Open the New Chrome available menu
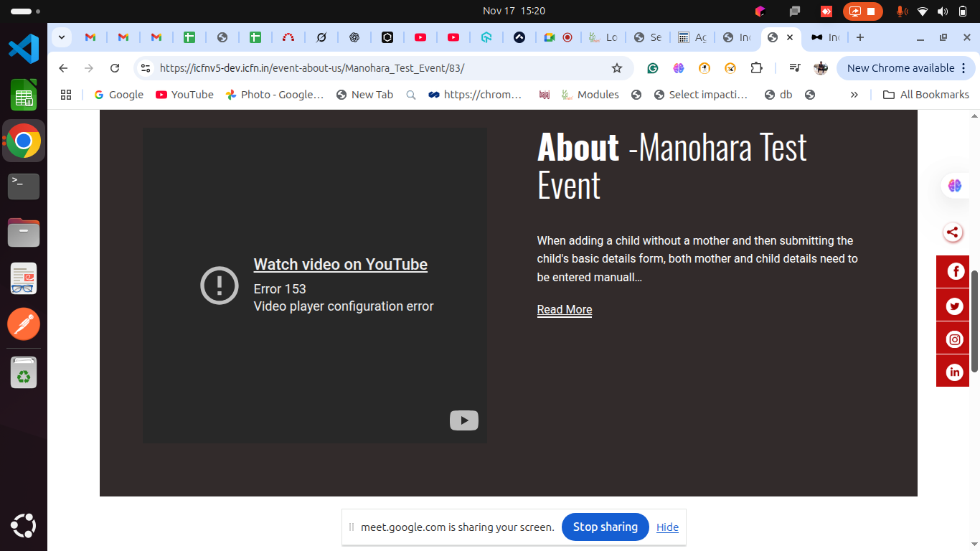Viewport: 980px width, 551px height. pyautogui.click(x=906, y=68)
